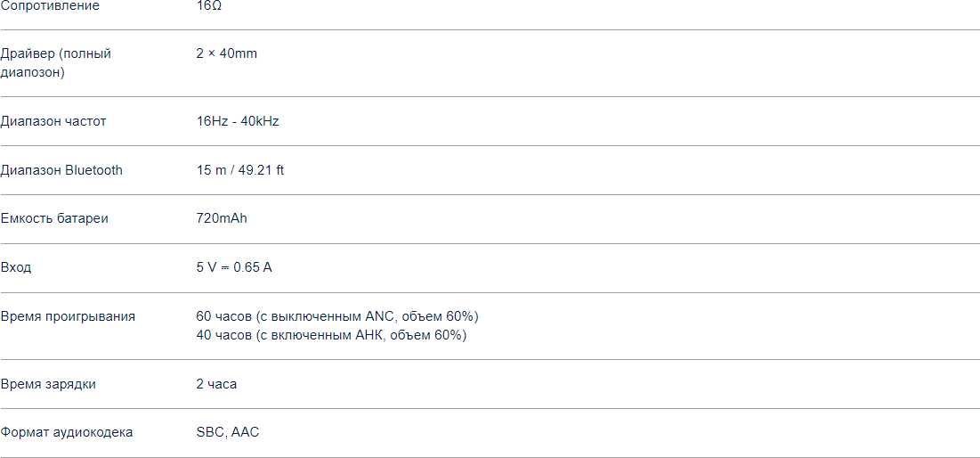
Task: Click the Сопротивление row label
Action: point(50,6)
